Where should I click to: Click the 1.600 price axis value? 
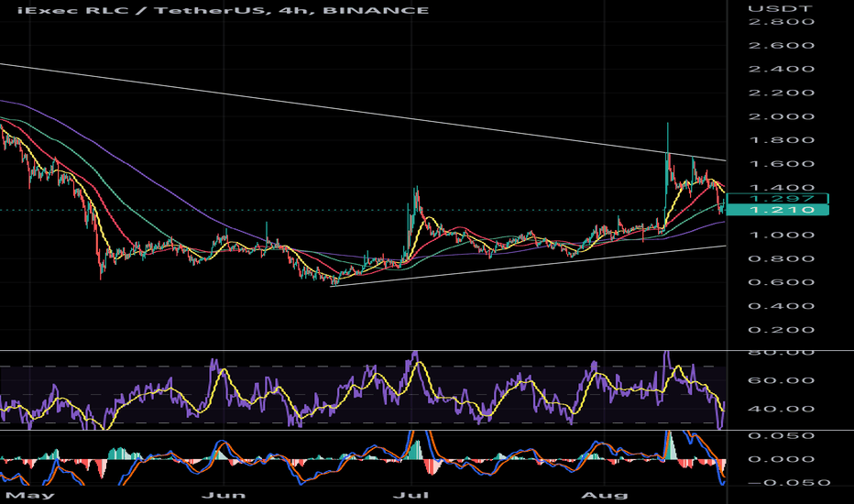tap(781, 164)
